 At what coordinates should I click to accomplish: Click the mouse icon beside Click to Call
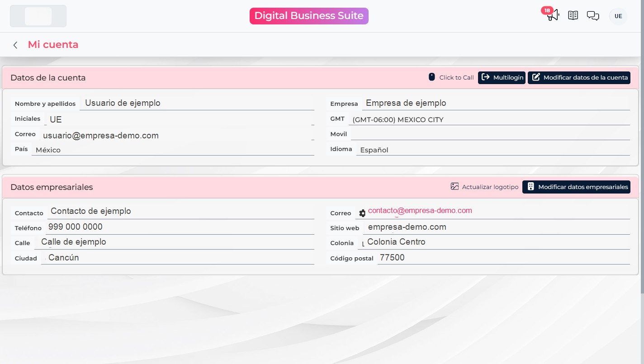431,77
